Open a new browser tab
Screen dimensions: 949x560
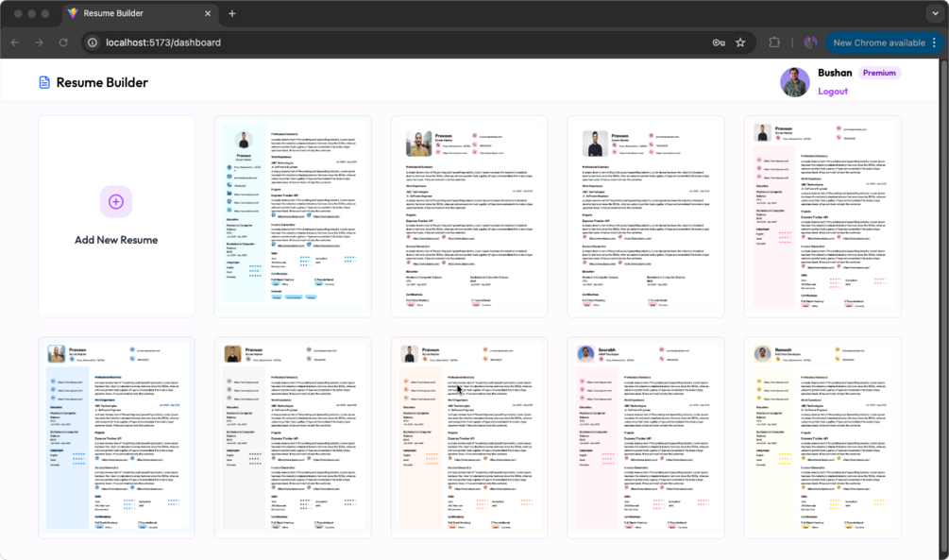[231, 13]
